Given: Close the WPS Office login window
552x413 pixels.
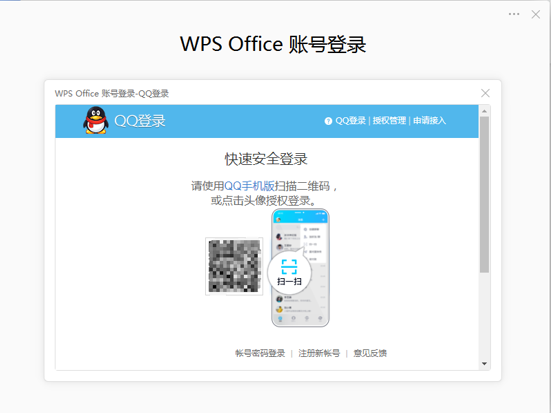Looking at the screenshot, I should pos(535,14).
